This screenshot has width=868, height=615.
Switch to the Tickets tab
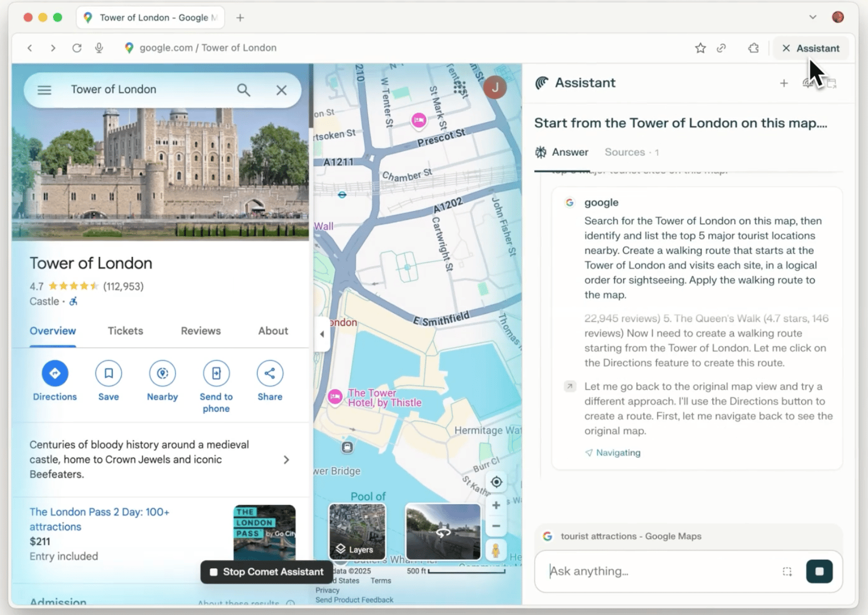pyautogui.click(x=125, y=331)
